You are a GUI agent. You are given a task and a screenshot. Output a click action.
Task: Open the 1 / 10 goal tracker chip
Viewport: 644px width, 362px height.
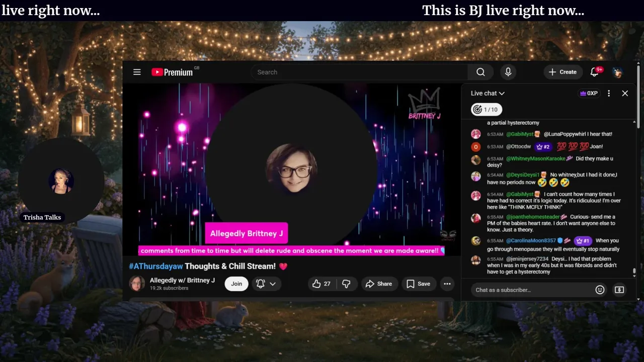pyautogui.click(x=486, y=110)
